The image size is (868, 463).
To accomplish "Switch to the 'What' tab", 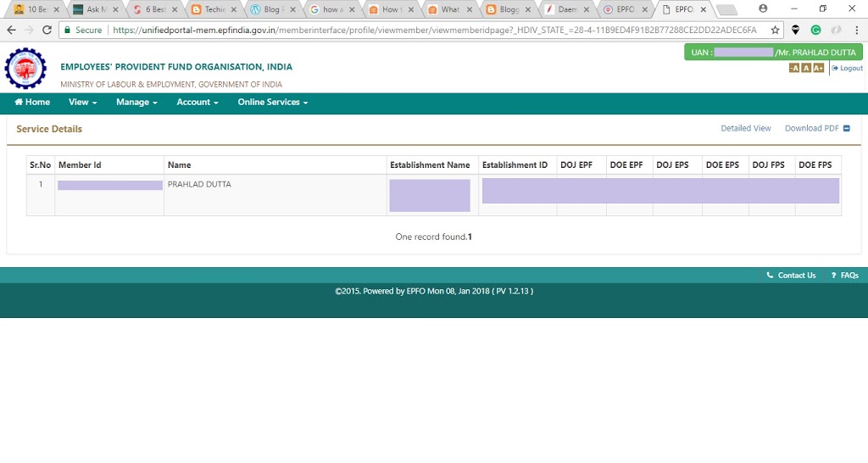I will [x=450, y=9].
